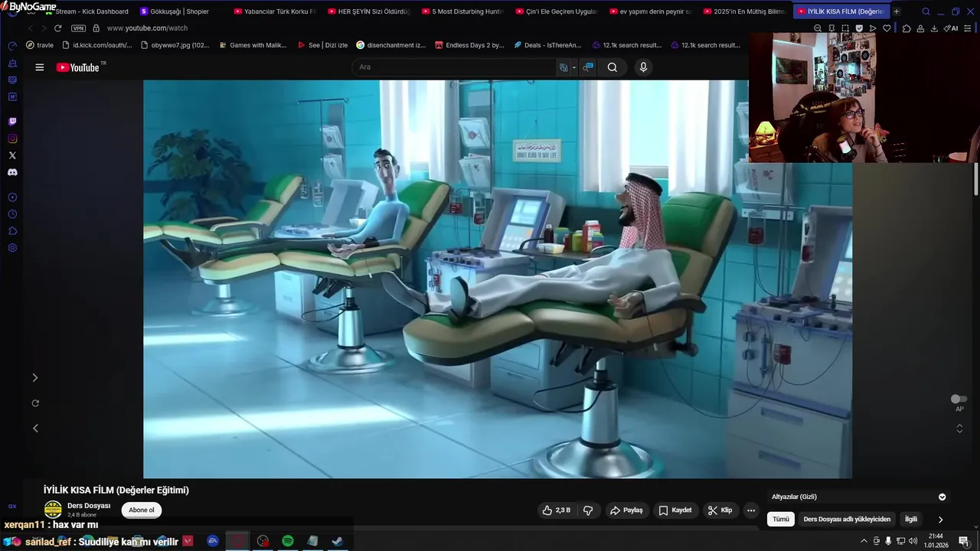The width and height of the screenshot is (980, 551).
Task: Open browser extensions cube icon
Action: (x=906, y=28)
